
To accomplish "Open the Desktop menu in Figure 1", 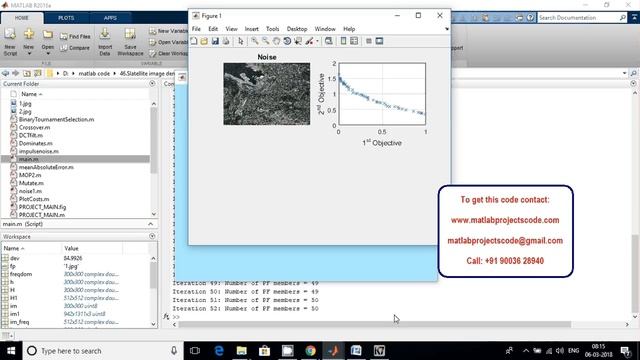I will coord(297,29).
